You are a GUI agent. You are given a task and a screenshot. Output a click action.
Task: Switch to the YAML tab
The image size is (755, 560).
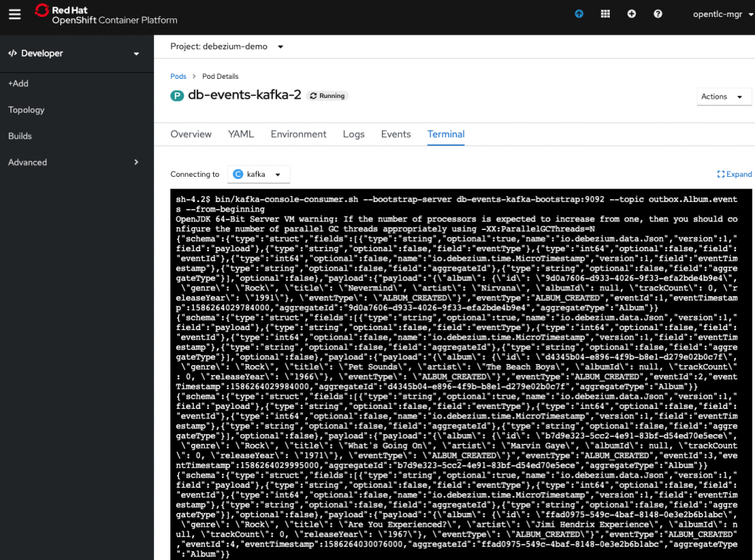[240, 134]
